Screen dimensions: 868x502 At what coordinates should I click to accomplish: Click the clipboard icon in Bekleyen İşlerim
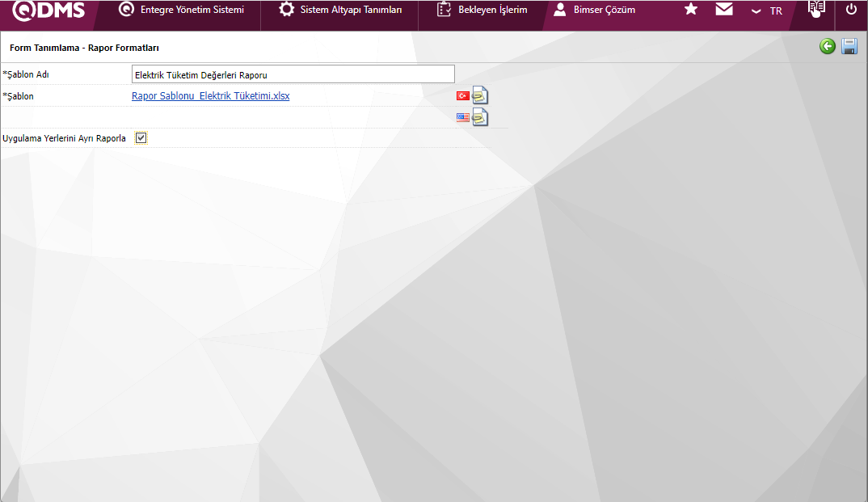point(444,10)
